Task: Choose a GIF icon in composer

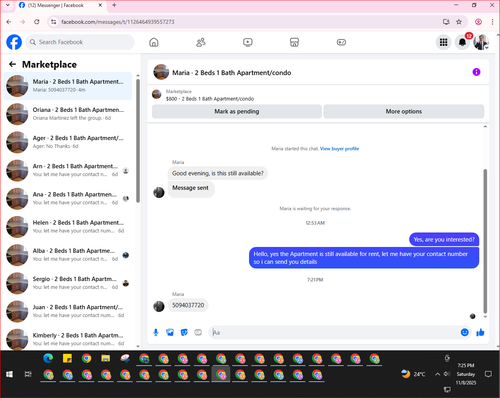Action: [x=198, y=332]
